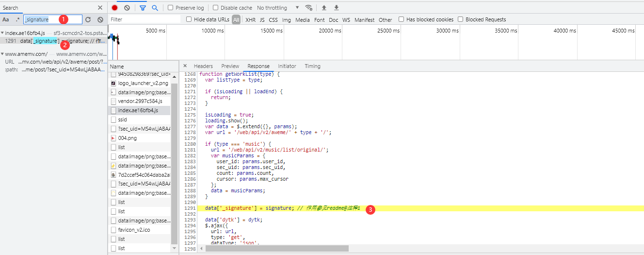Filter requests by Media
This screenshot has height=255, width=644.
[303, 19]
